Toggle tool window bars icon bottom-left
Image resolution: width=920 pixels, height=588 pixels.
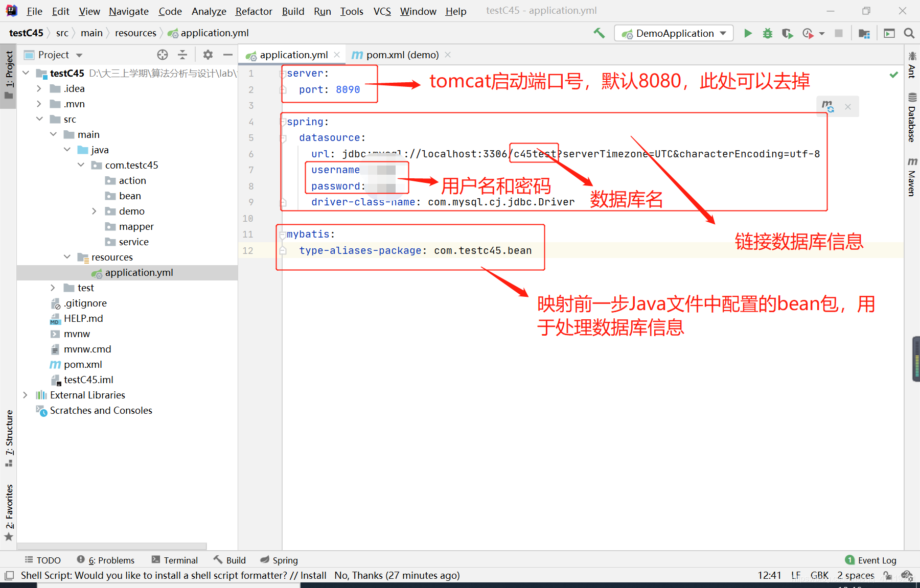[9, 576]
